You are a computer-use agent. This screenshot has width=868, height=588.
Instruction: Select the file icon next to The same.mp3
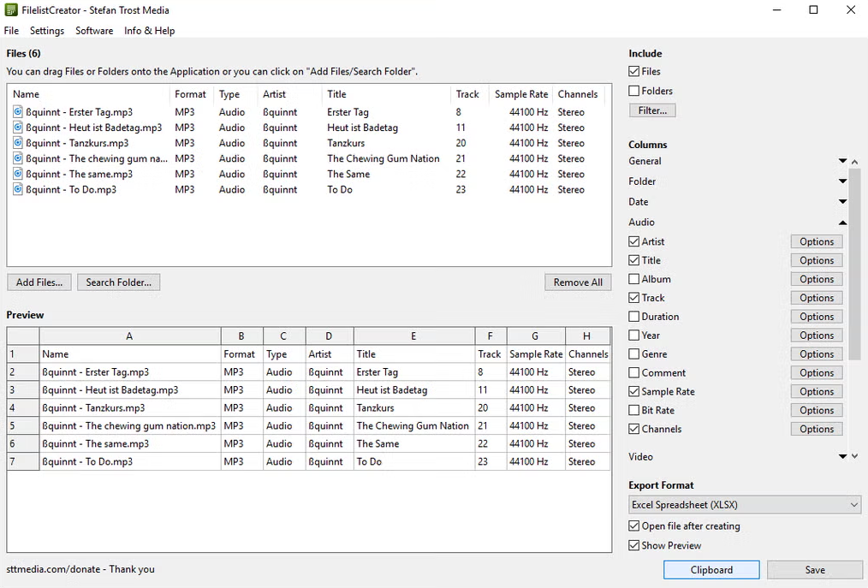[x=18, y=174]
